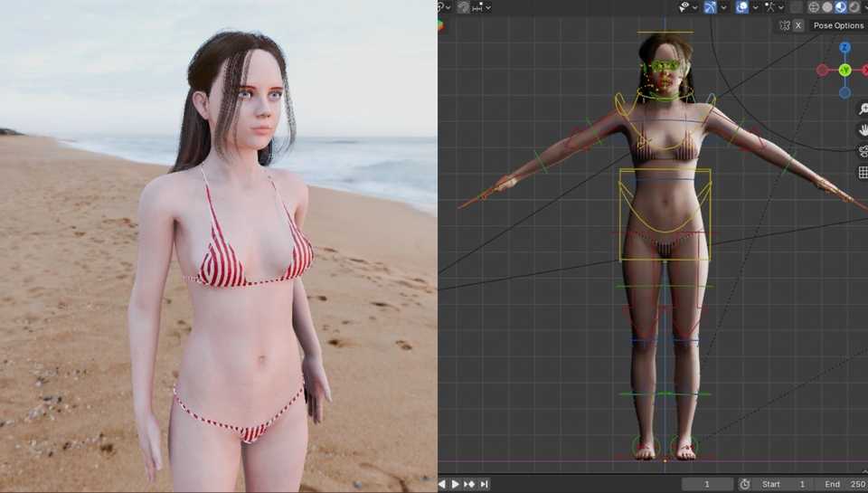
Task: Toggle perspective/orthographic grid icon
Action: coord(863,173)
